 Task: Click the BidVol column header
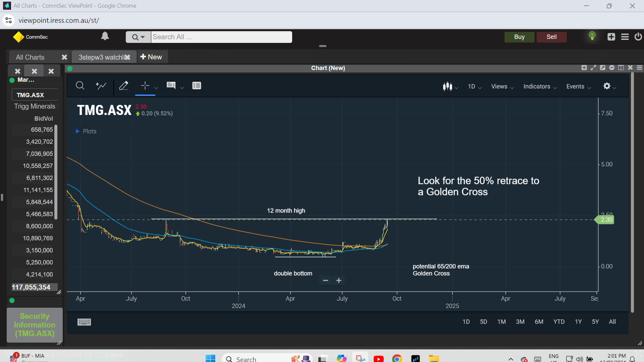44,119
